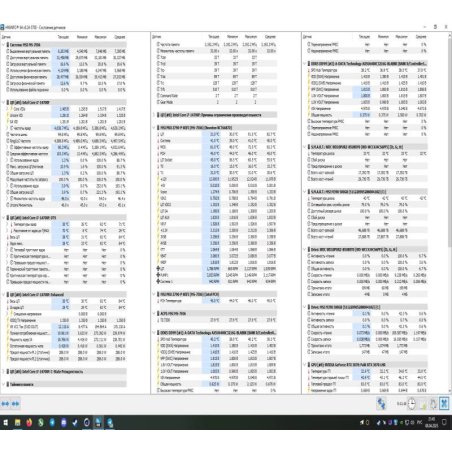Start logging with the log sheet icon
The width and height of the screenshot is (452, 452).
click(423, 404)
